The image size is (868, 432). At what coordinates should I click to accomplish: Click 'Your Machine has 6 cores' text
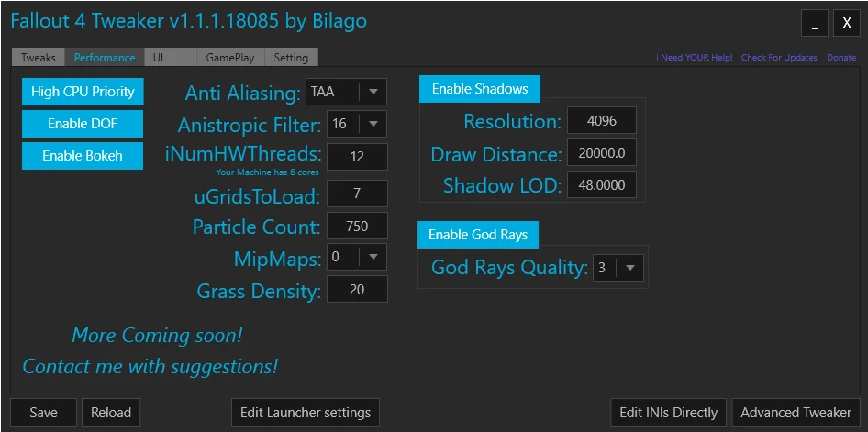[267, 172]
